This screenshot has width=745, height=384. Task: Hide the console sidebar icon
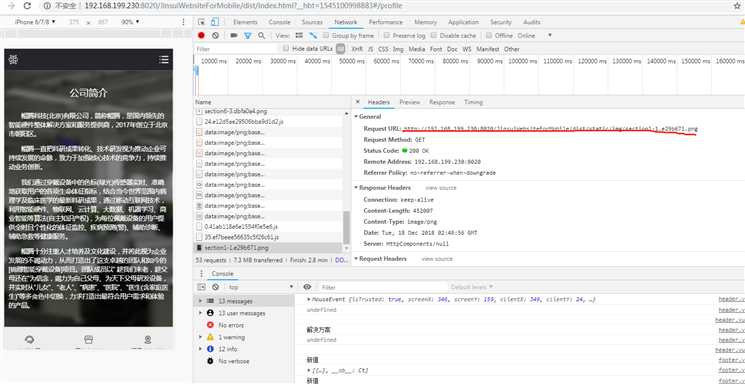tap(201, 287)
